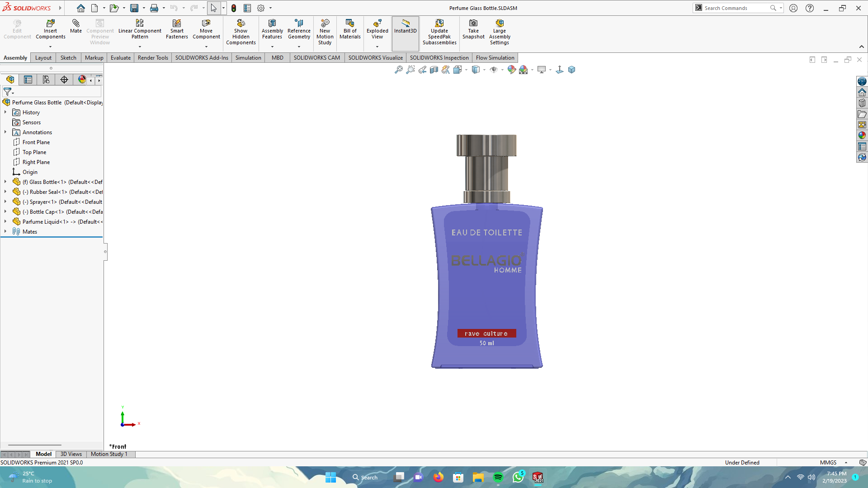The image size is (868, 488).
Task: Select Top Plane in the tree
Action: coord(34,152)
